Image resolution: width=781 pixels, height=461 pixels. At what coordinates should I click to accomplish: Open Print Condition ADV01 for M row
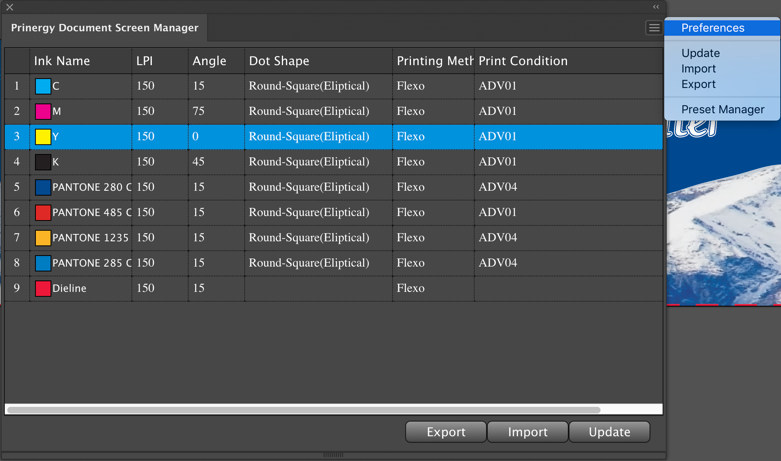[566, 111]
